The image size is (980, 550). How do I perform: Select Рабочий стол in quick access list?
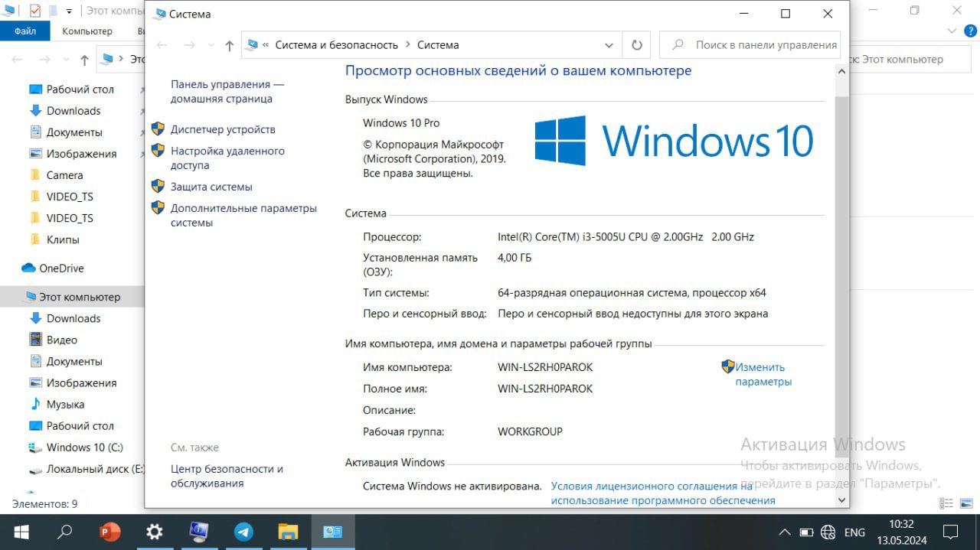tap(80, 89)
